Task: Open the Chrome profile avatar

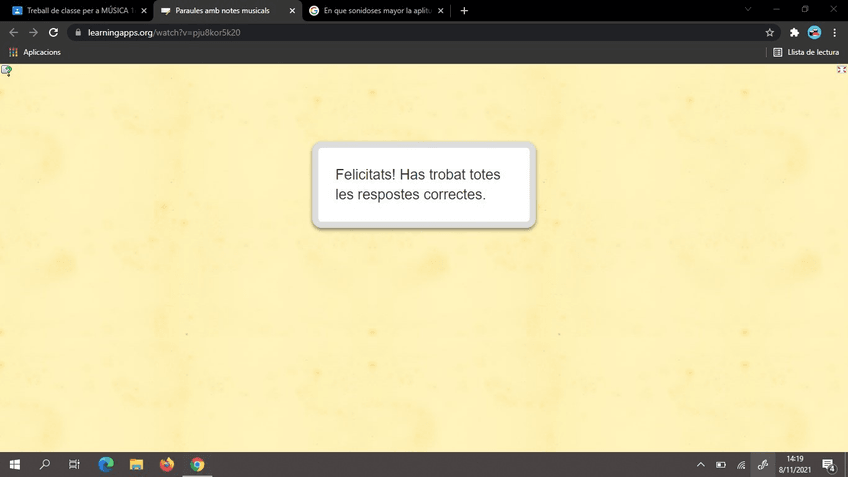Action: 814,32
